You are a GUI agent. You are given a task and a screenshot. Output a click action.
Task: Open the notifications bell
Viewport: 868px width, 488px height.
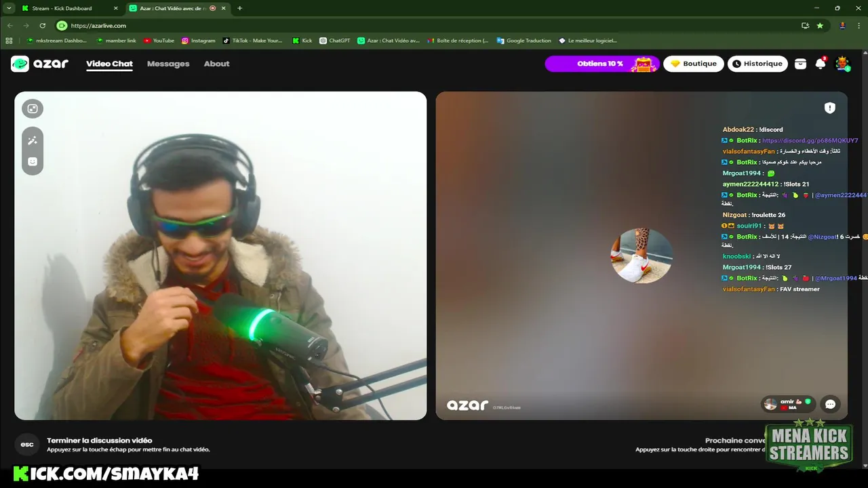(821, 64)
